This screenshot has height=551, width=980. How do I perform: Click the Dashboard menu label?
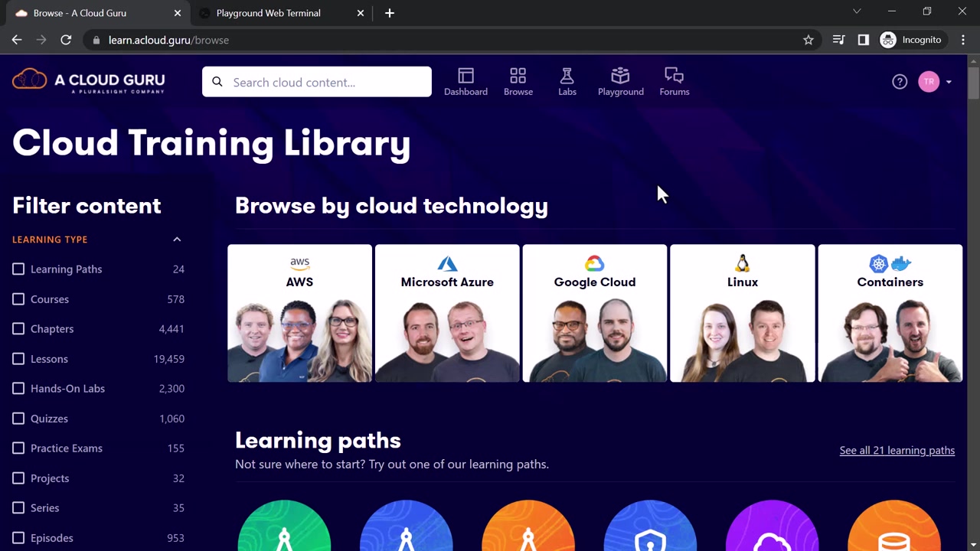click(x=465, y=92)
